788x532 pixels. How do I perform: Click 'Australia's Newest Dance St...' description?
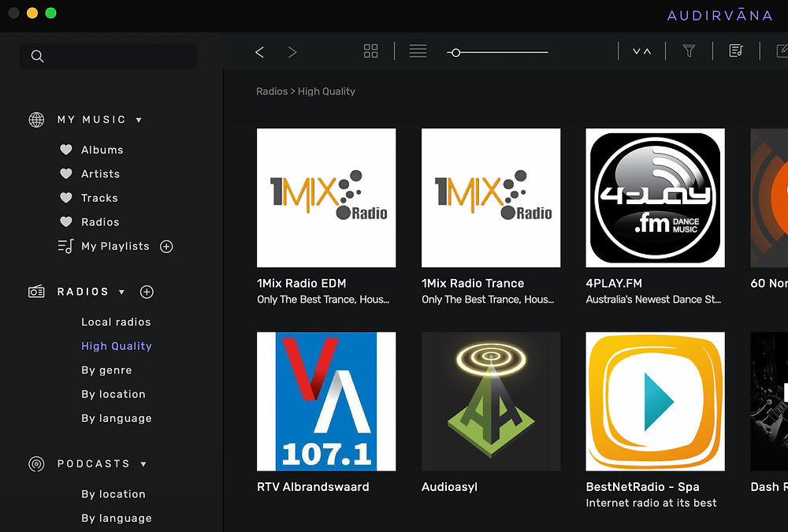click(653, 299)
